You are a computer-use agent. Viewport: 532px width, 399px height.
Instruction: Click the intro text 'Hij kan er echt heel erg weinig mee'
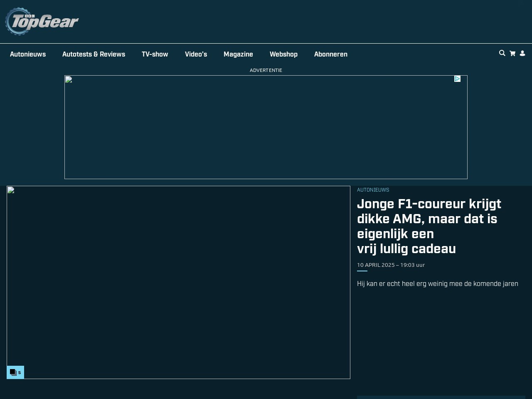438,284
